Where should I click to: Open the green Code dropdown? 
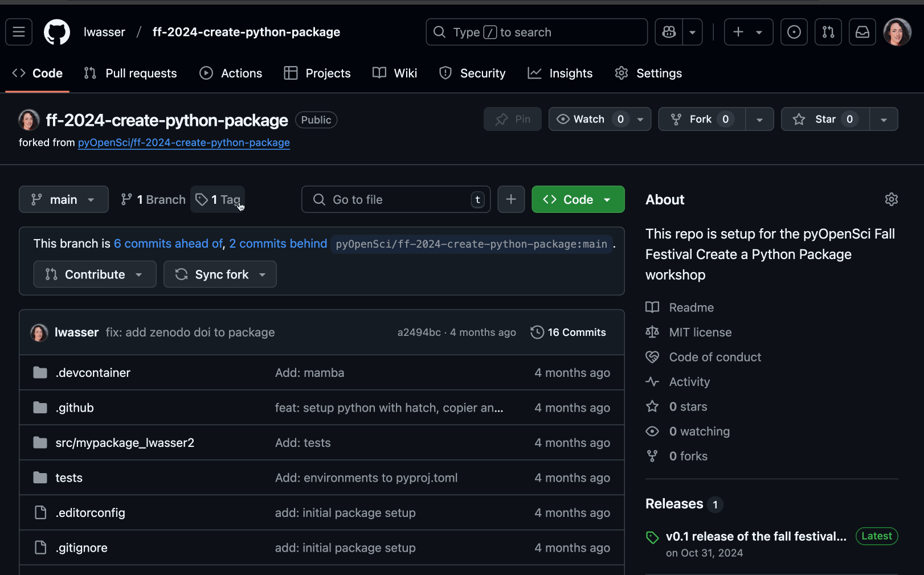pos(578,199)
